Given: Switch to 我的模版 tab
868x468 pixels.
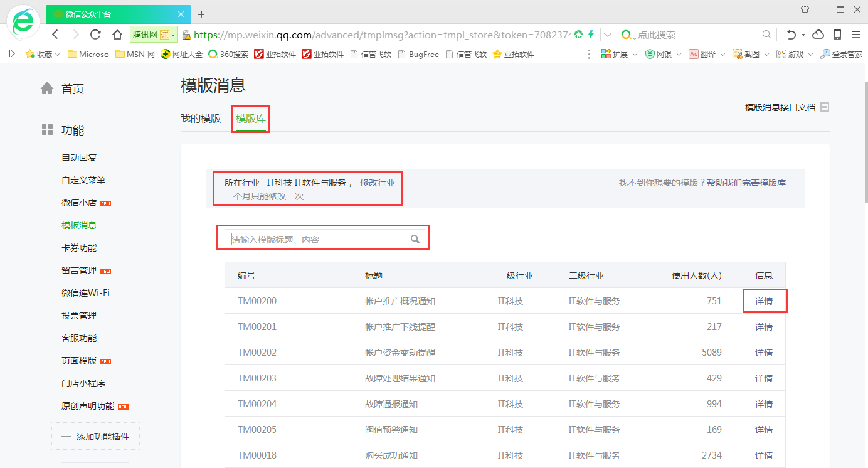Looking at the screenshot, I should [x=201, y=119].
